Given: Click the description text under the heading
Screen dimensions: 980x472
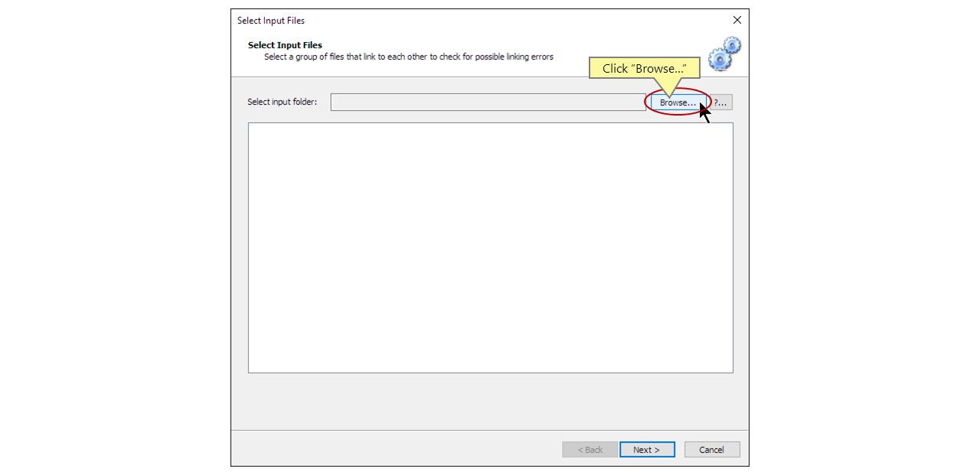Looking at the screenshot, I should 408,56.
